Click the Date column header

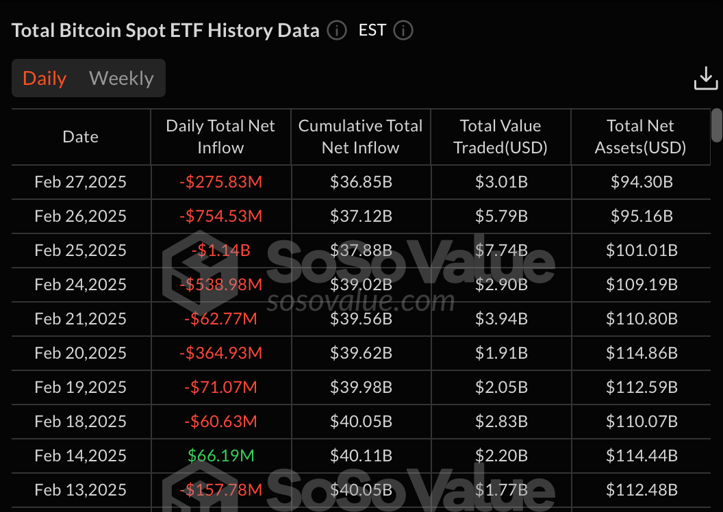click(x=80, y=137)
